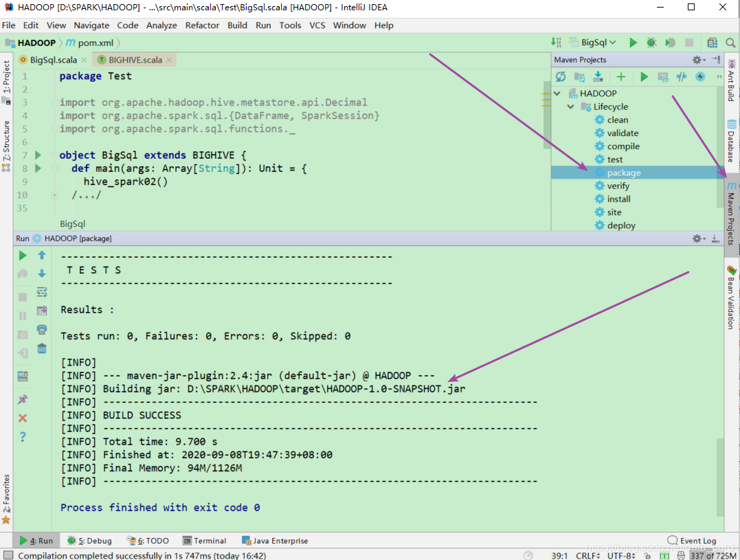The width and height of the screenshot is (740, 560).
Task: Click the memory indicator 337 of 725M
Action: coord(713,556)
